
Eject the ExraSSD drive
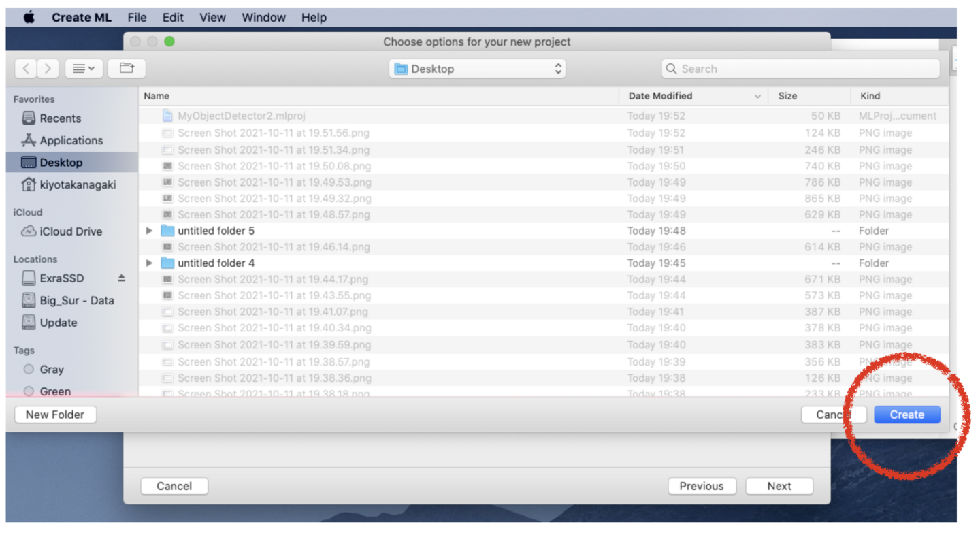point(122,278)
